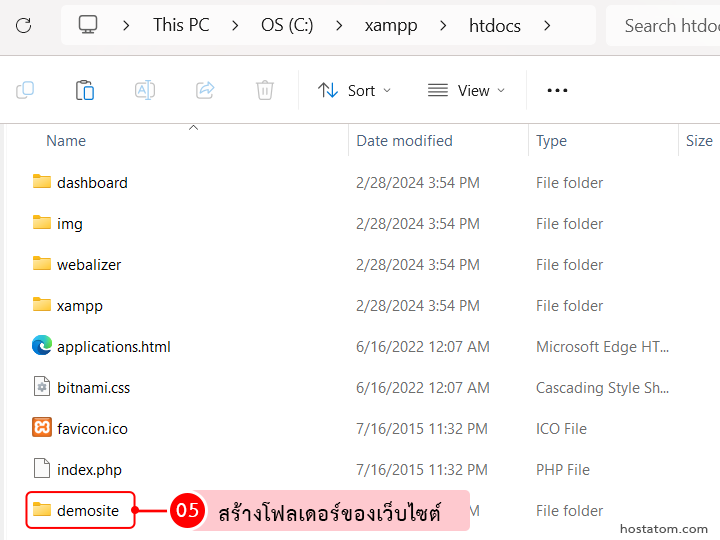
Task: Open the Sort dropdown menu
Action: click(355, 90)
